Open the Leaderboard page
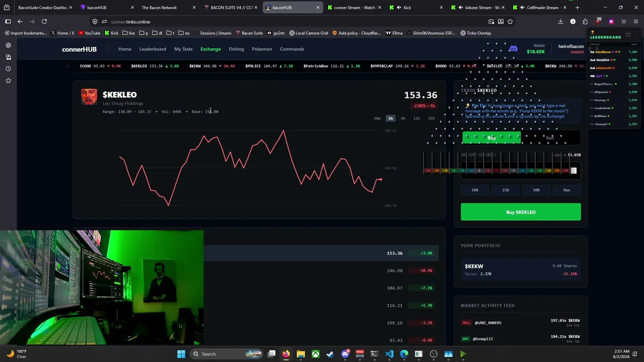The height and width of the screenshot is (362, 644). 152,49
